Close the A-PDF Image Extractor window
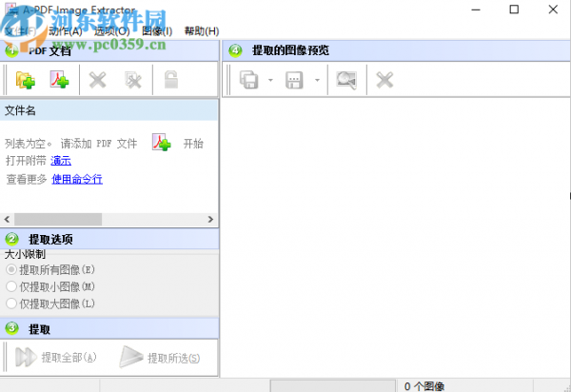The height and width of the screenshot is (392, 571). click(x=553, y=10)
